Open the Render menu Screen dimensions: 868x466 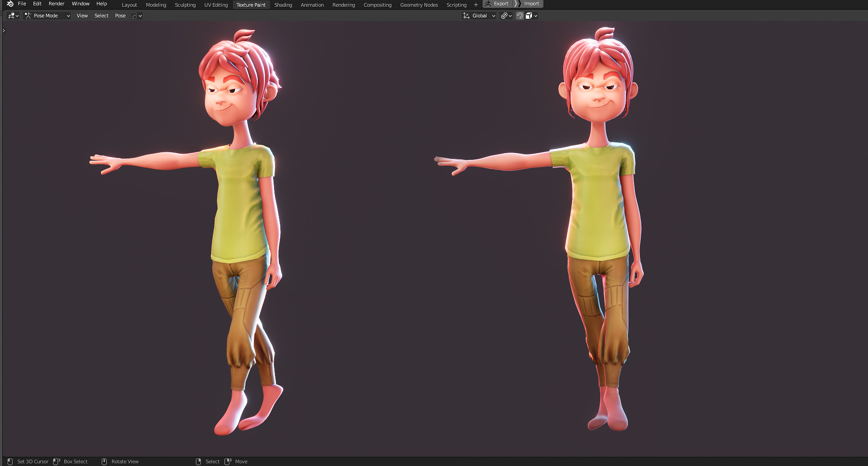coord(56,4)
